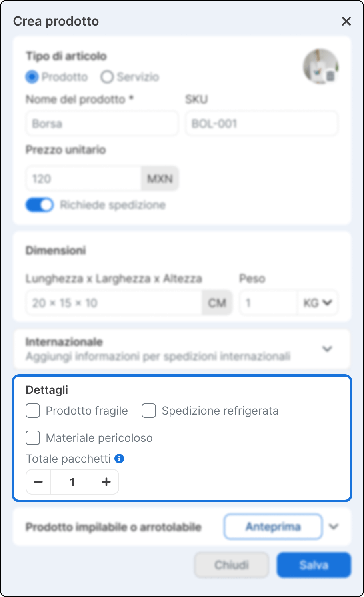The width and height of the screenshot is (364, 597).
Task: Enable the Spedizione refrigerata checkbox
Action: [149, 411]
